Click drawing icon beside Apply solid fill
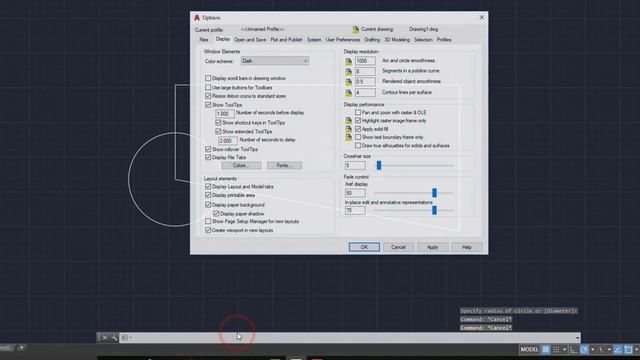This screenshot has width=640, height=360. [x=348, y=129]
